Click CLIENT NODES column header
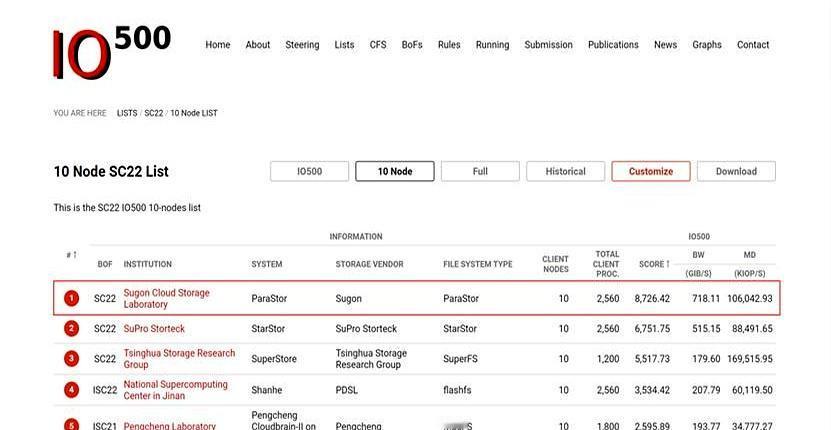This screenshot has width=831, height=430. 555,264
